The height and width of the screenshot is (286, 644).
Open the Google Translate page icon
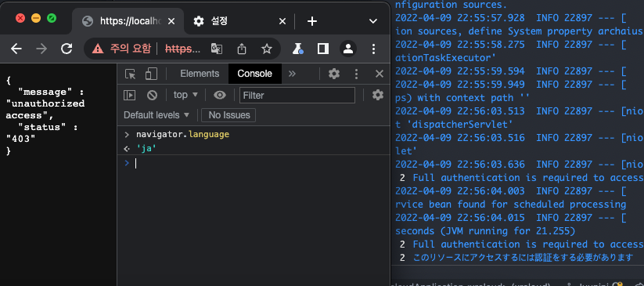coord(217,49)
